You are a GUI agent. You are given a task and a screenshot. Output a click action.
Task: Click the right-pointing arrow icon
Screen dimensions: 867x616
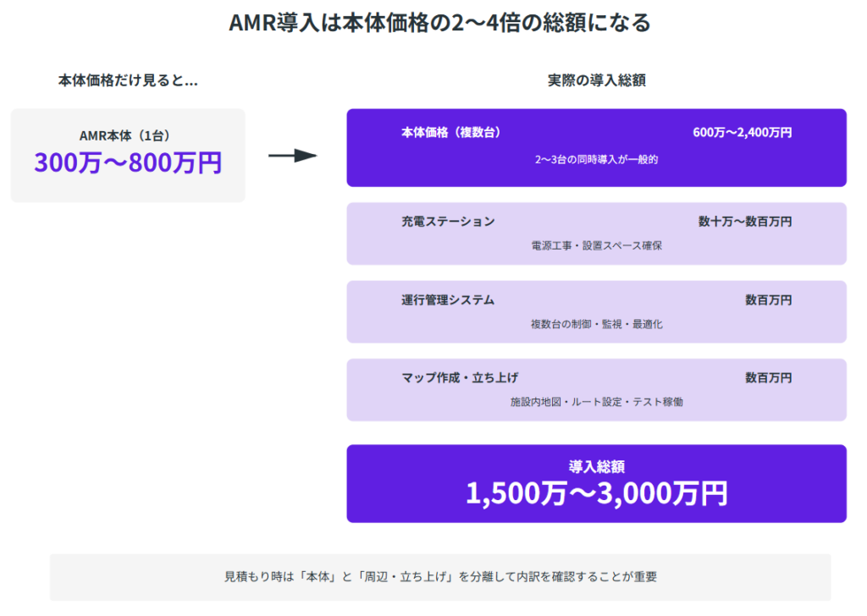[x=292, y=156]
